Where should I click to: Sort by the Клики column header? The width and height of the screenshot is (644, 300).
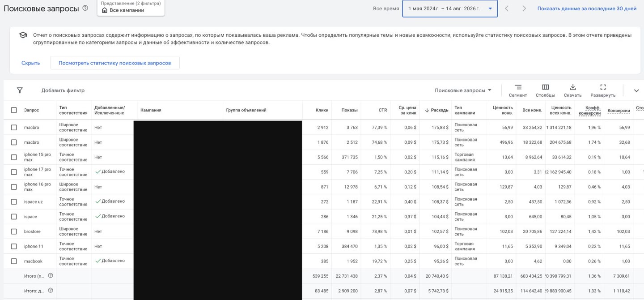tap(322, 110)
